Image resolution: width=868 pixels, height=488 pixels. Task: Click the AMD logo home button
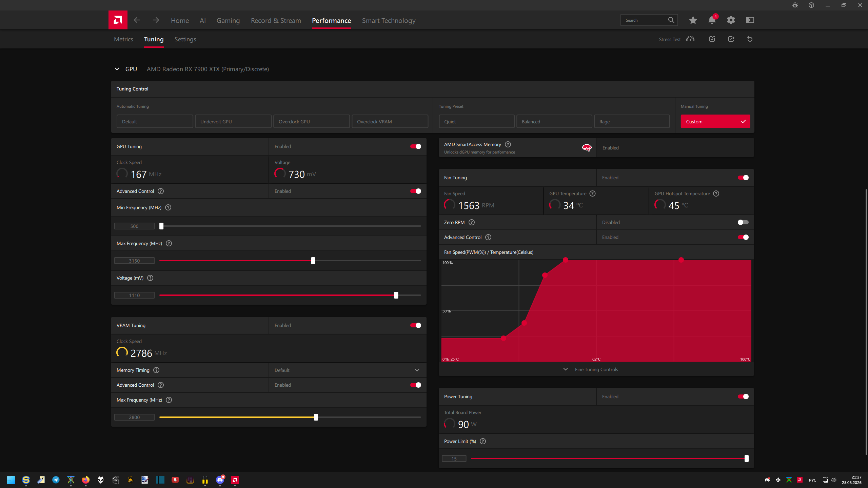click(118, 20)
